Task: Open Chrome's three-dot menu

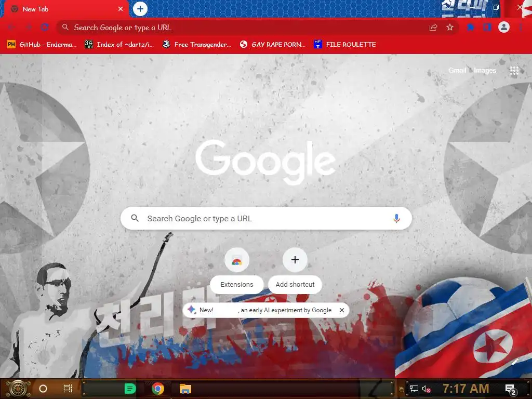Action: pos(521,27)
